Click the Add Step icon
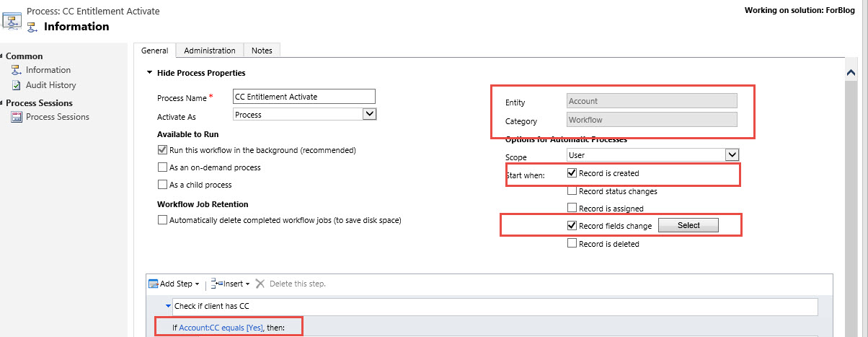The image size is (868, 337). [x=153, y=284]
